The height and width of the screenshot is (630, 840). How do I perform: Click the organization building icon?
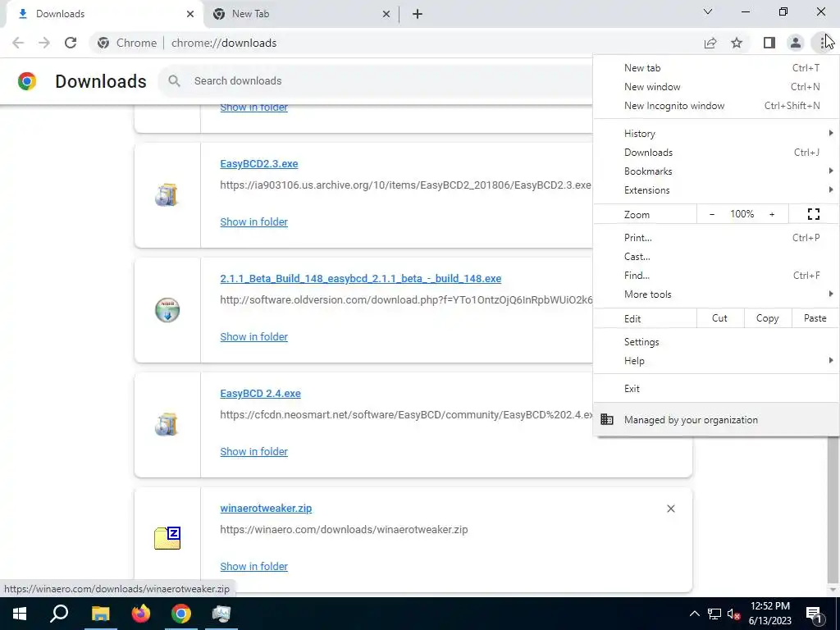pyautogui.click(x=607, y=419)
